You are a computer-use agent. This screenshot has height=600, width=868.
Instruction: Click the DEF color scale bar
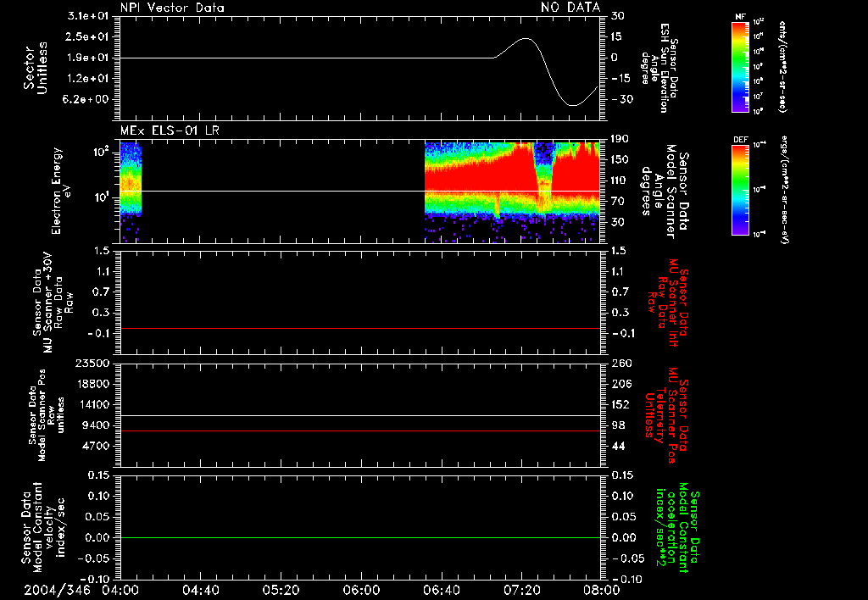740,190
